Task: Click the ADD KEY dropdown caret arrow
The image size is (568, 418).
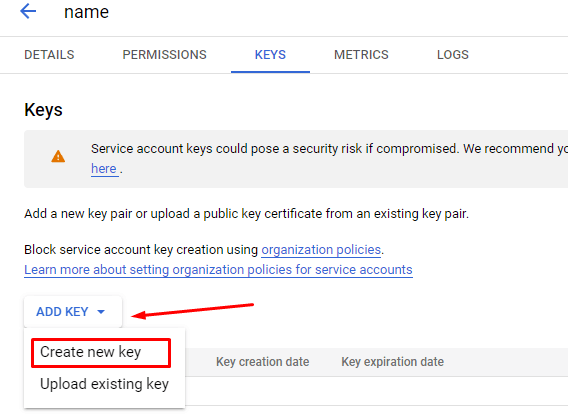Action: 101,312
